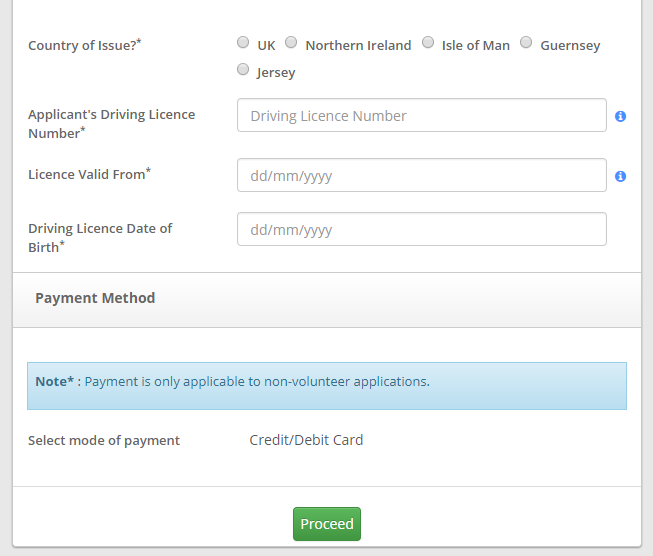Click the Payment Method section header
653x556 pixels.
pos(95,298)
